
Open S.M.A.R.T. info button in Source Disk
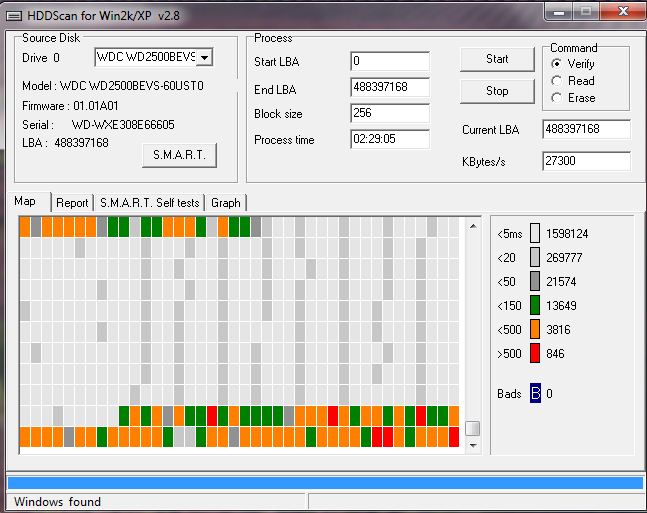click(x=179, y=155)
